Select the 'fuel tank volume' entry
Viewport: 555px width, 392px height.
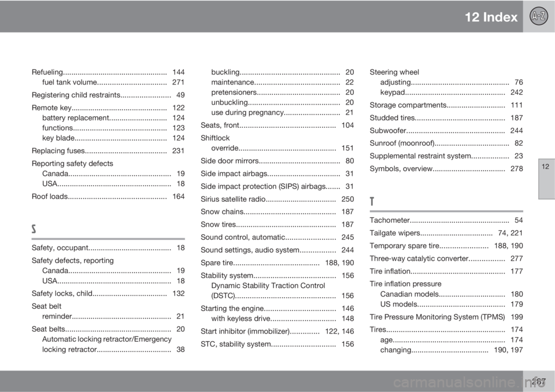click(x=113, y=82)
